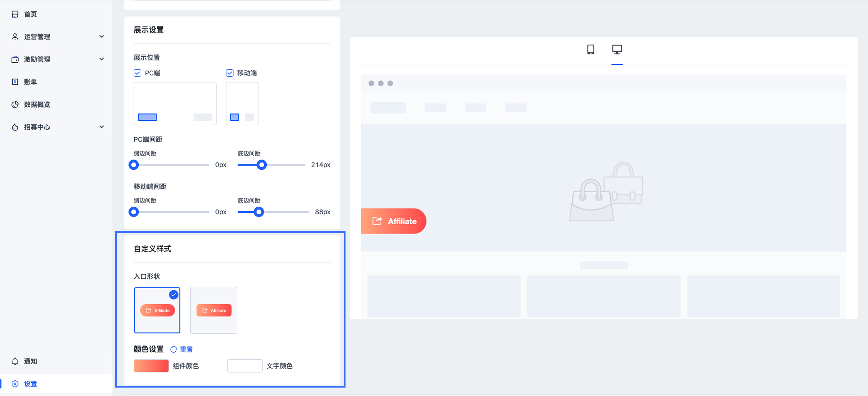The width and height of the screenshot is (868, 396).
Task: Click the 展示设置 heading
Action: tap(149, 30)
